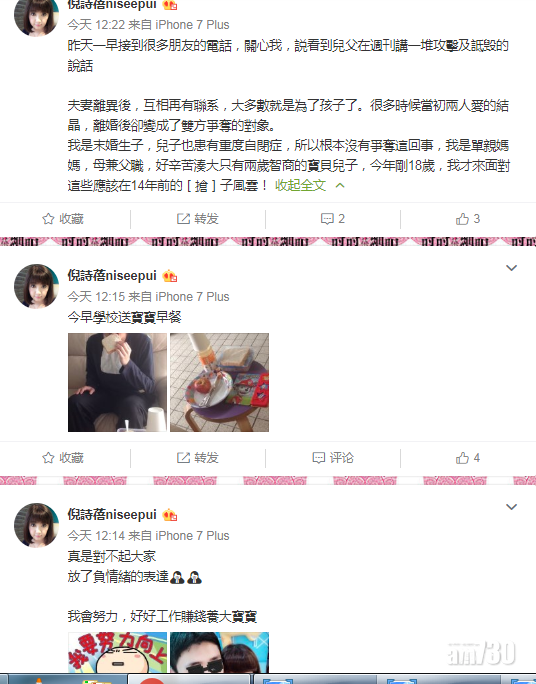Bookmark the breakfast post via star icon

click(48, 458)
